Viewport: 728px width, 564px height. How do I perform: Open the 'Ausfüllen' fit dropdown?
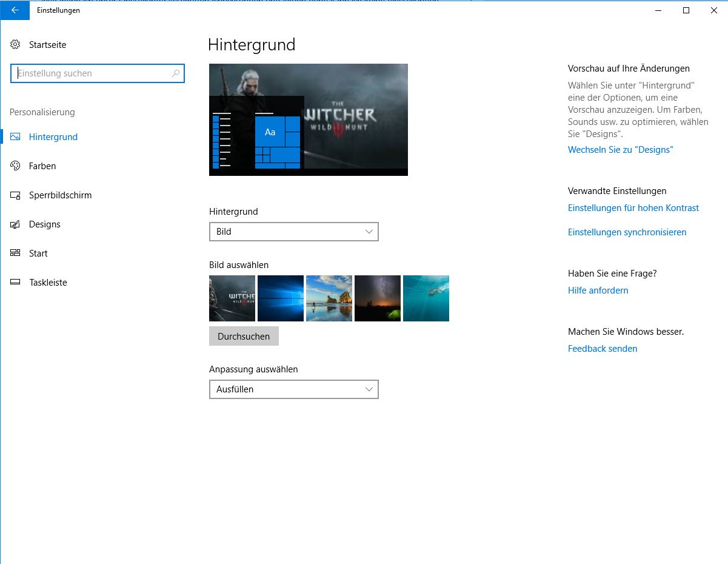point(294,389)
